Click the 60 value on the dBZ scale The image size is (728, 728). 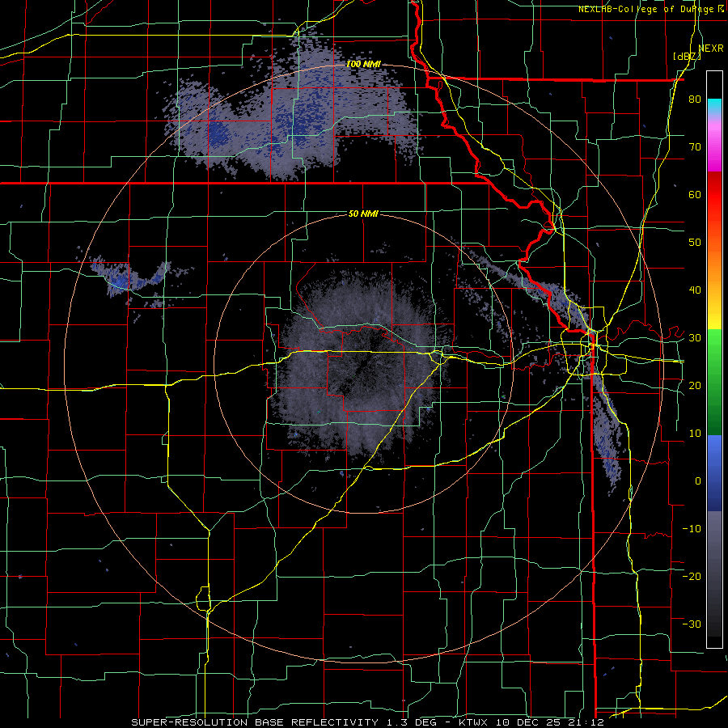(x=695, y=194)
